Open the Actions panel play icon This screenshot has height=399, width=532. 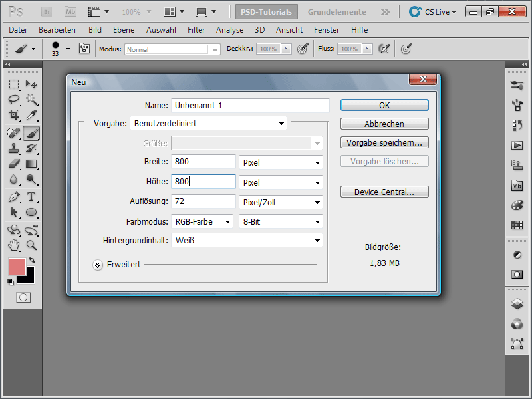coord(517,146)
